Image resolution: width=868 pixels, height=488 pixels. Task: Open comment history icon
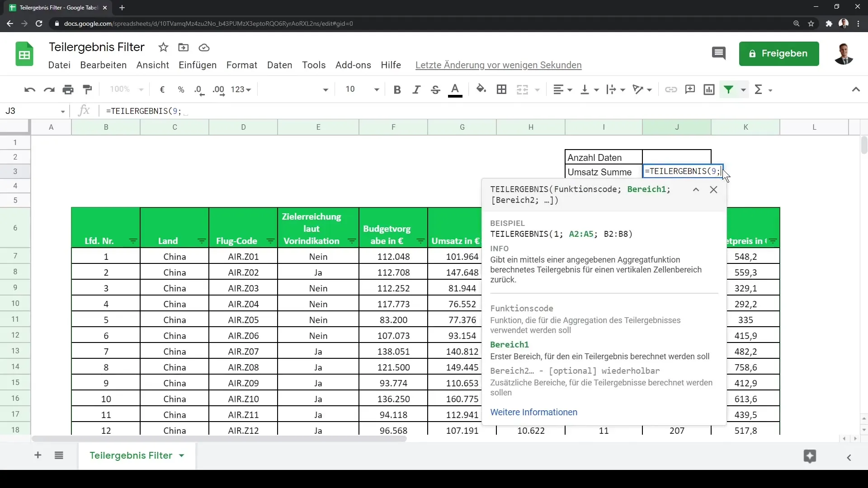718,54
